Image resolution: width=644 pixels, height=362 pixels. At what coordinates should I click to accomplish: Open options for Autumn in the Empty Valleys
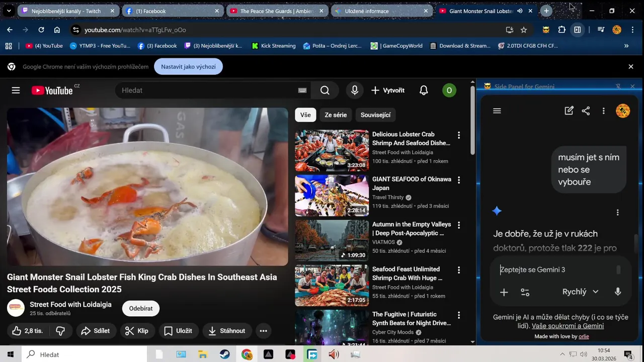[x=458, y=225]
